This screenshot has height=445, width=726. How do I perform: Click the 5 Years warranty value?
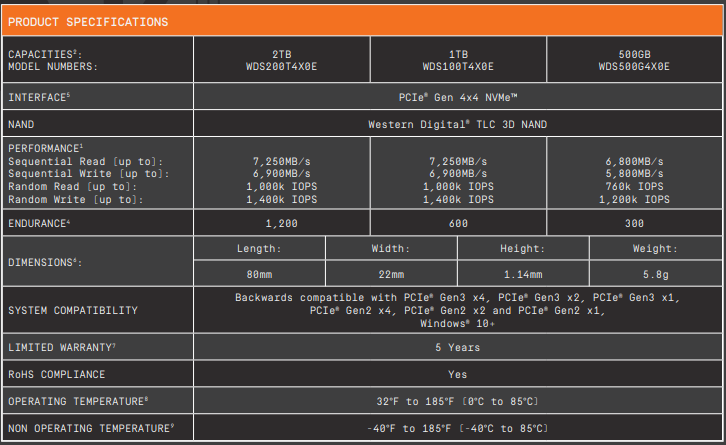pyautogui.click(x=457, y=348)
